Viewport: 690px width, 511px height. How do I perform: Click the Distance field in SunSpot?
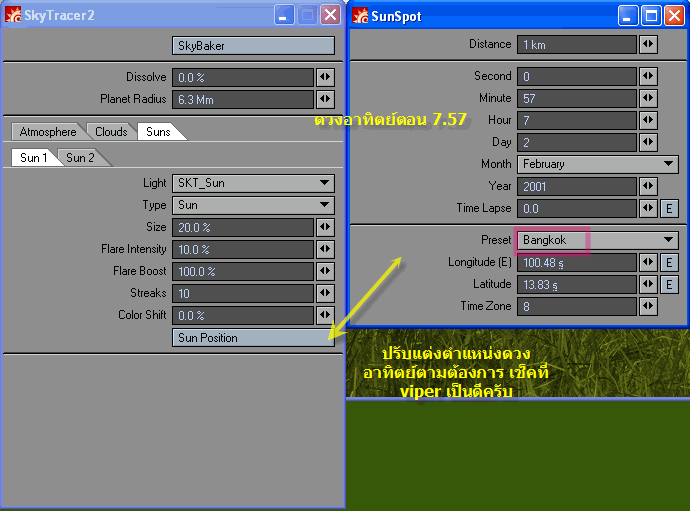577,45
